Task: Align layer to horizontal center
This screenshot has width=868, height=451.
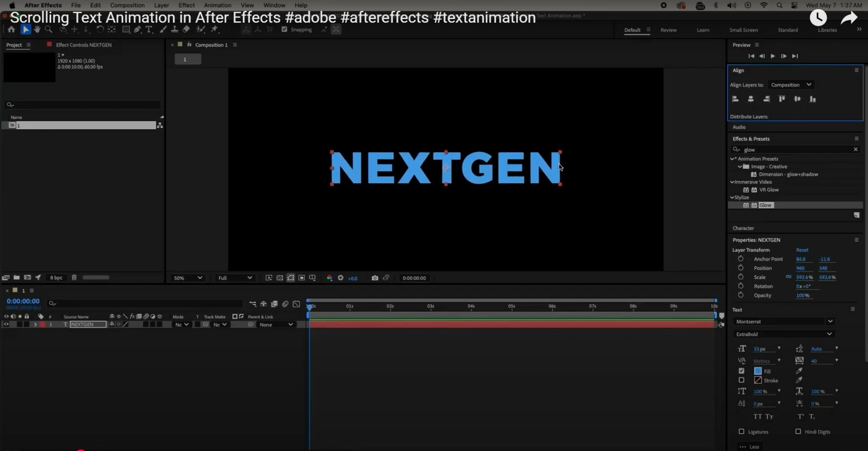Action: click(x=750, y=99)
